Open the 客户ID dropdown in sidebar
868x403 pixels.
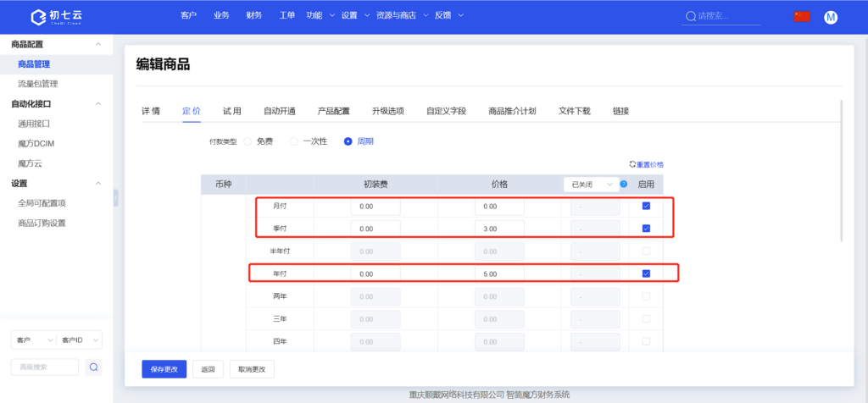coord(79,340)
